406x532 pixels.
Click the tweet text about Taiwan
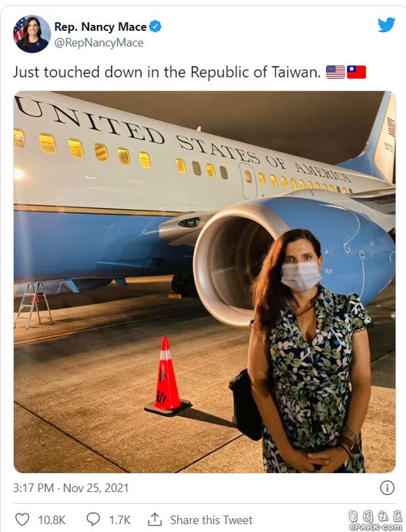point(167,72)
